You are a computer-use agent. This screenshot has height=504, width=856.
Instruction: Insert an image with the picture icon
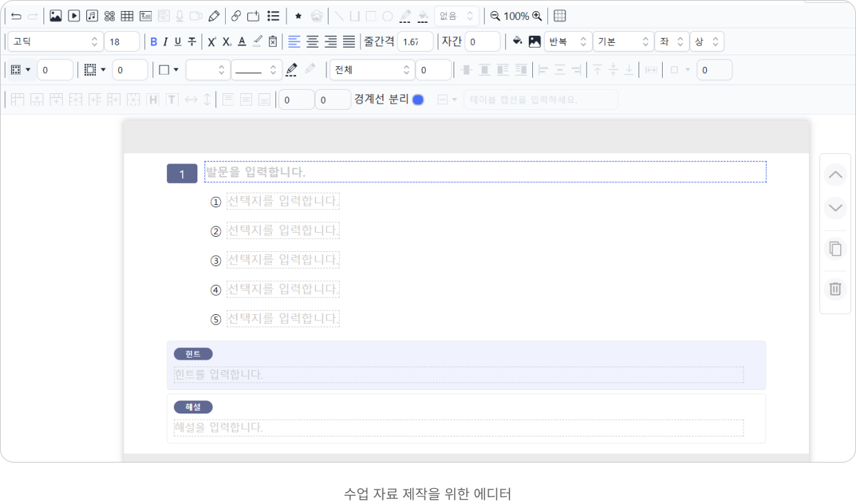pyautogui.click(x=56, y=16)
